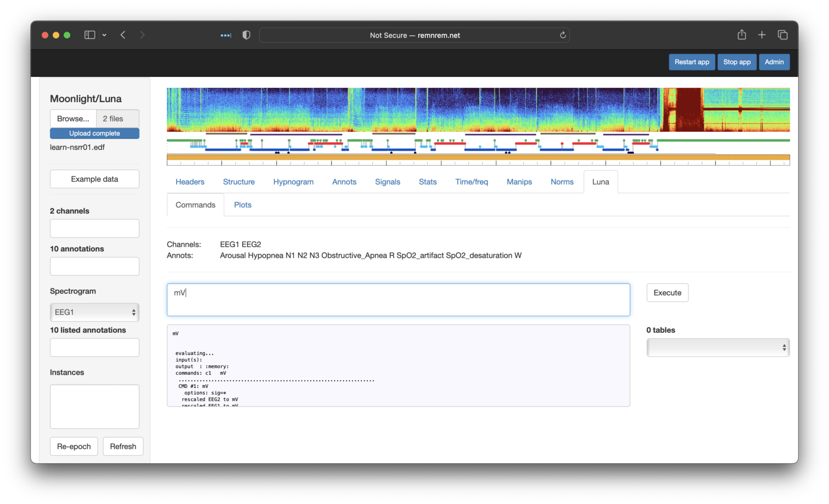Open the Plots sub-tab
829x504 pixels.
pyautogui.click(x=243, y=205)
